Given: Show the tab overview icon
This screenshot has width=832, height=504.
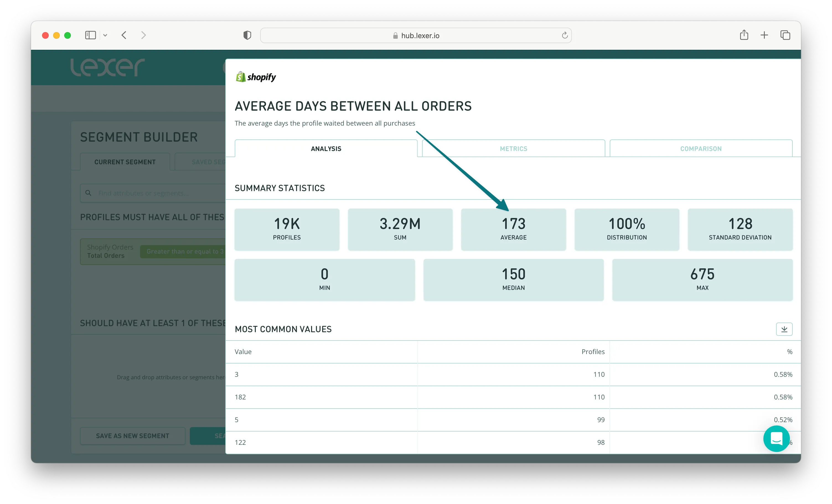Looking at the screenshot, I should pos(785,35).
